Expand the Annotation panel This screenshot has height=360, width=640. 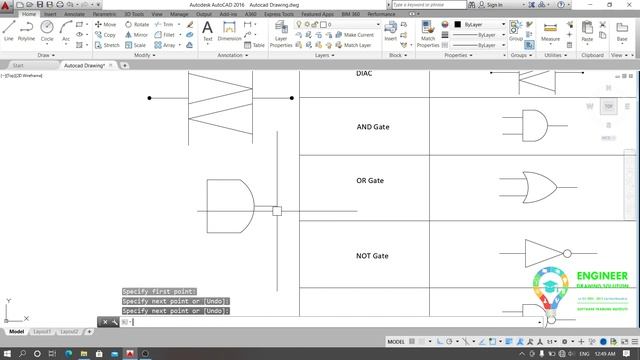(233, 55)
